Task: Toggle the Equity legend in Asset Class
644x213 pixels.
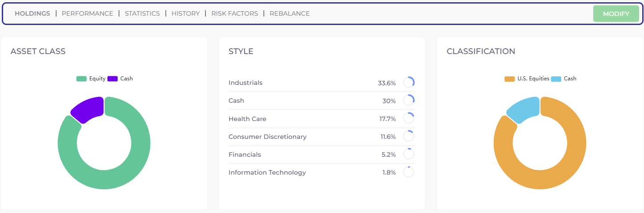Action: pyautogui.click(x=91, y=79)
